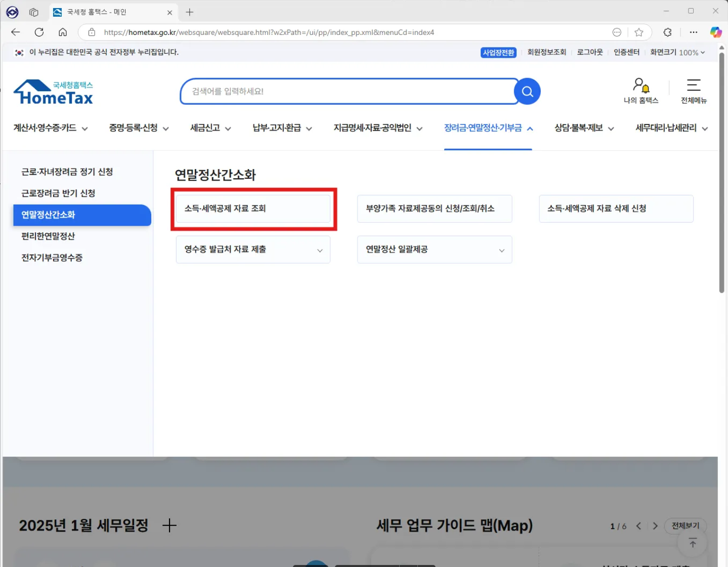Click the HomeTax logo

coord(54,92)
